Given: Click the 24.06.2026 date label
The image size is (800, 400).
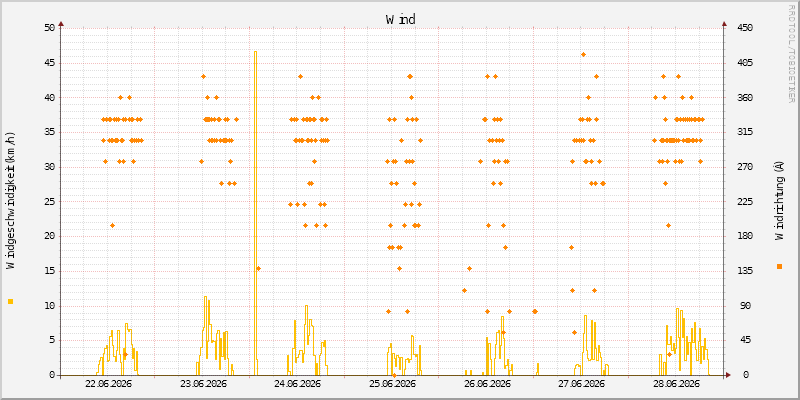Looking at the screenshot, I should (297, 384).
